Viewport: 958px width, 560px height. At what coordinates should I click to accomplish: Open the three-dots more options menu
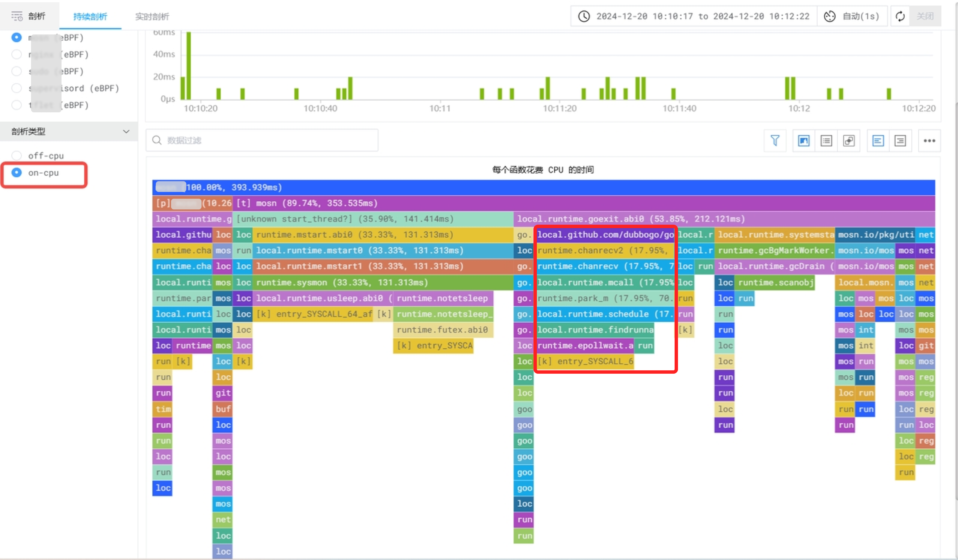[929, 141]
